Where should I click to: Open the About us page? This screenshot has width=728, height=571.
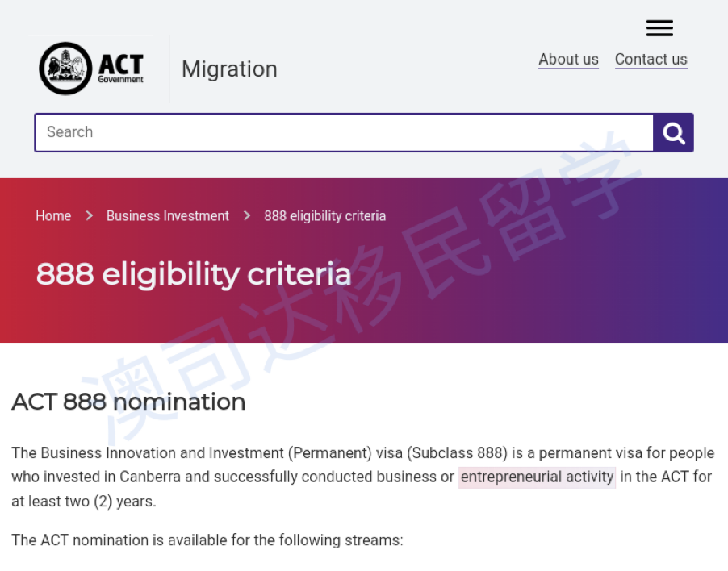point(568,59)
